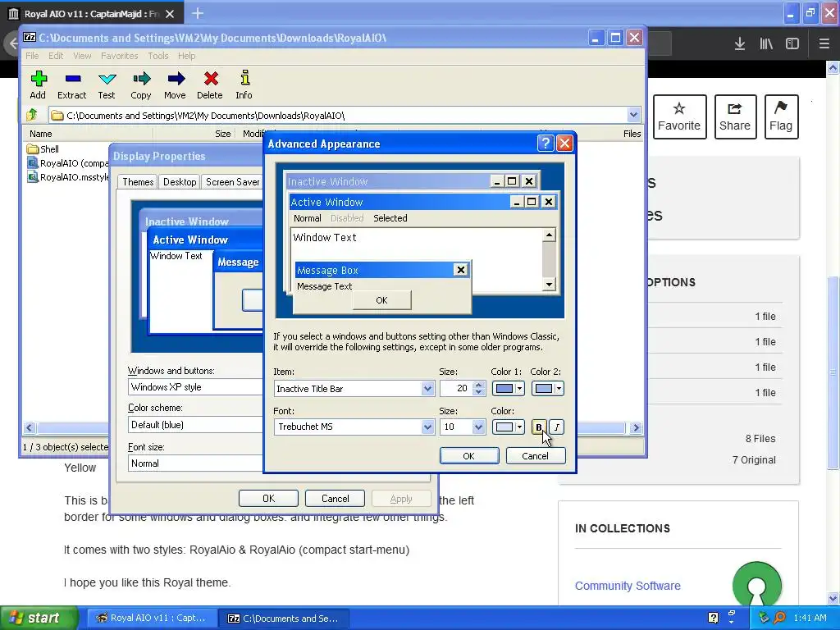This screenshot has height=630, width=840.
Task: Open the Edit menu in 7-Zip
Action: [56, 56]
